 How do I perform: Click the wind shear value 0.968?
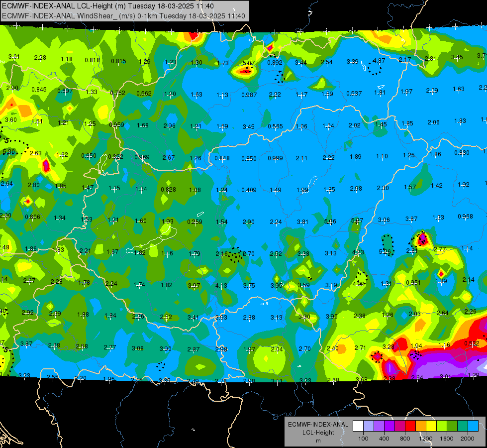(x=465, y=216)
